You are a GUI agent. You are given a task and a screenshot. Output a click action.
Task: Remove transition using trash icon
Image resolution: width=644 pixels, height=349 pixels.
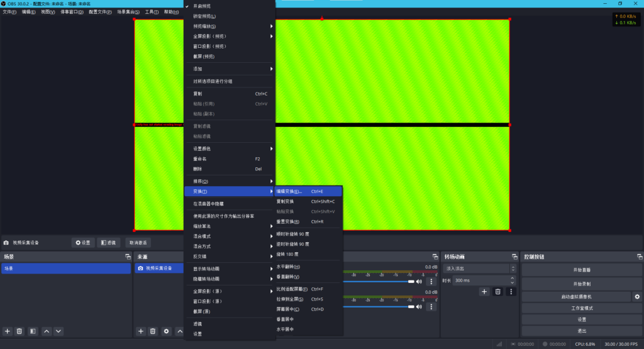point(497,292)
